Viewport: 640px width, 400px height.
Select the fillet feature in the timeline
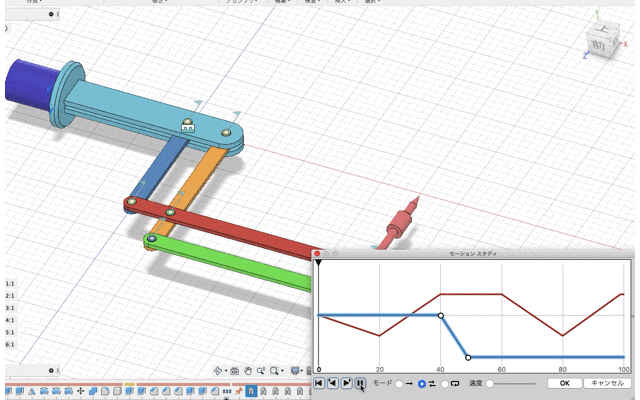[105, 391]
